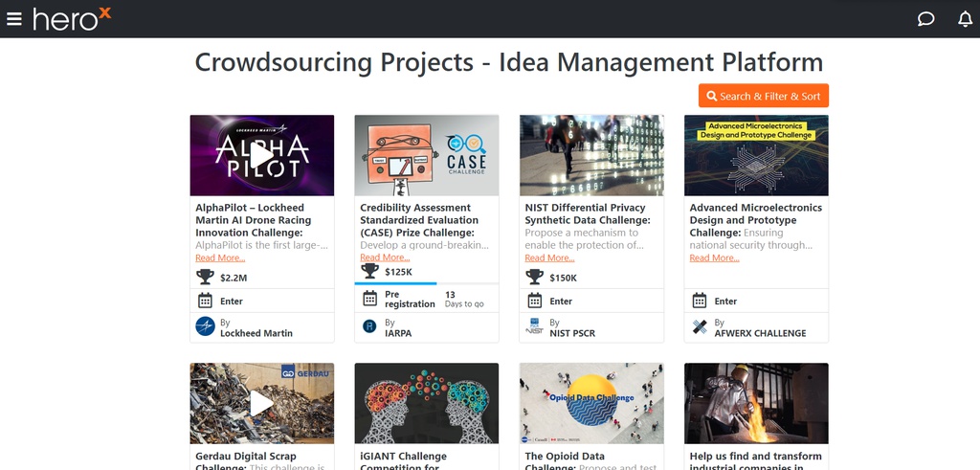The image size is (980, 470).
Task: Open Gerdau Digital Scrap Challenge title
Action: point(246,462)
